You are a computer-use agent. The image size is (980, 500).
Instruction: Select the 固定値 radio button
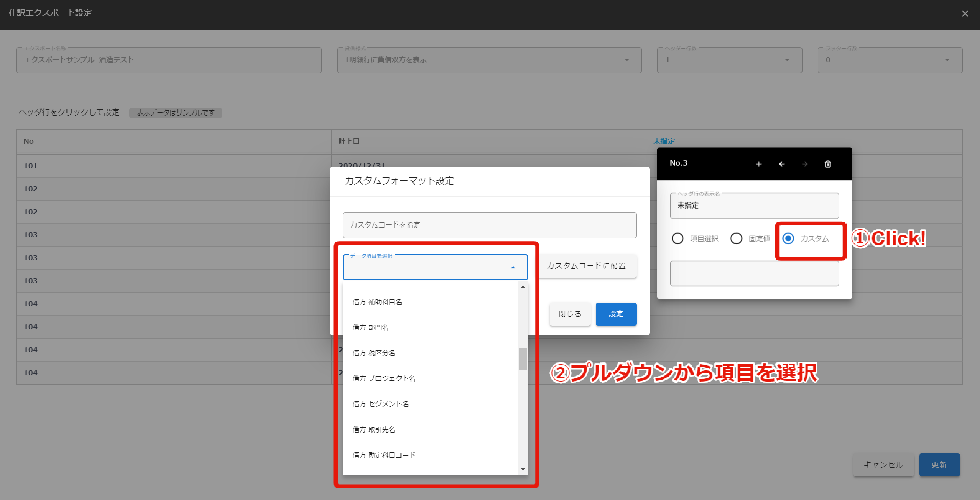[737, 238]
